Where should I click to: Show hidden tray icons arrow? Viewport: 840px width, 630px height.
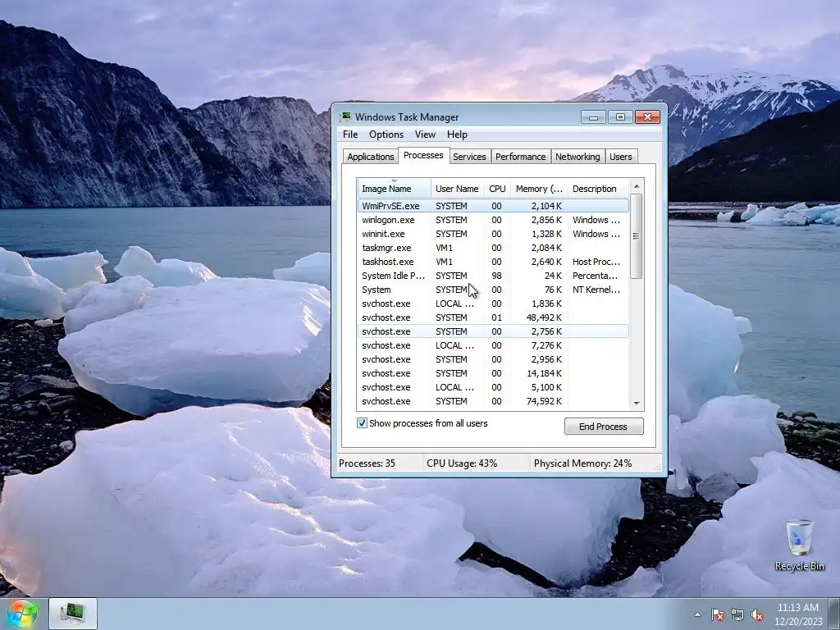coord(697,615)
